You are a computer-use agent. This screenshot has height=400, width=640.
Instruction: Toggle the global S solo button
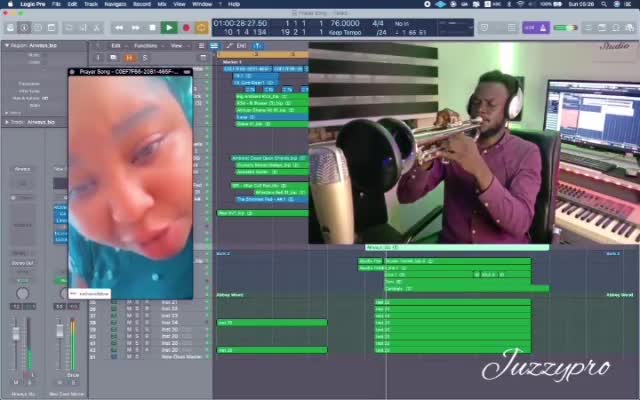tap(144, 58)
